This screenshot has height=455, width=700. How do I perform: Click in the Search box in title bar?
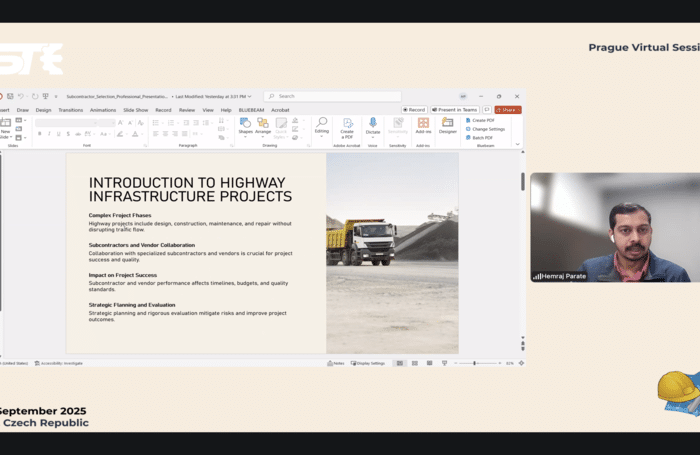[x=330, y=96]
